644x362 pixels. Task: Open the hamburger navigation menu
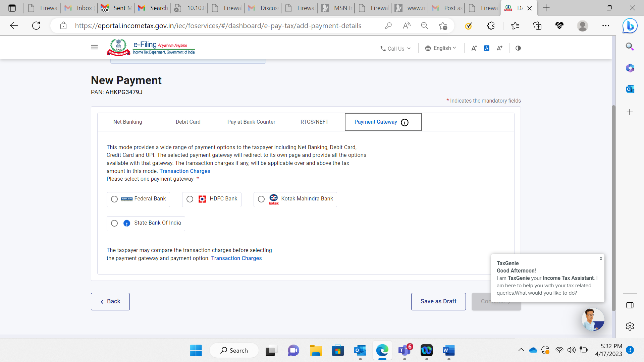pos(94,47)
